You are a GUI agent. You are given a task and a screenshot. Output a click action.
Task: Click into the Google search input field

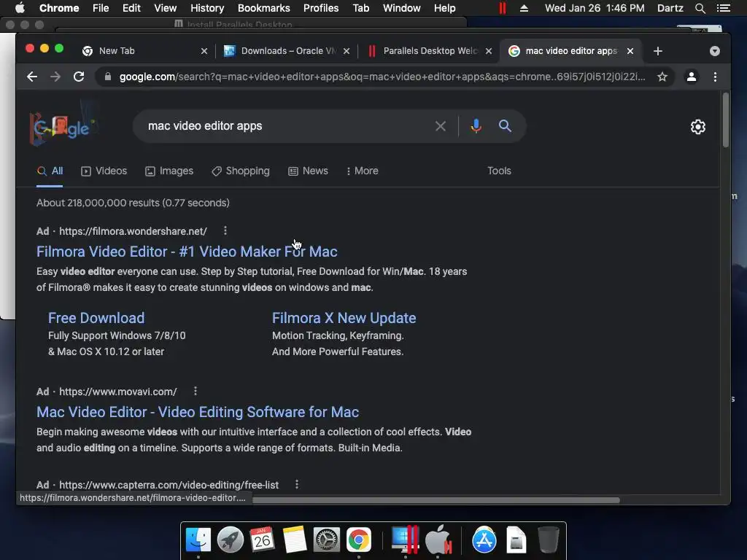[x=286, y=126]
